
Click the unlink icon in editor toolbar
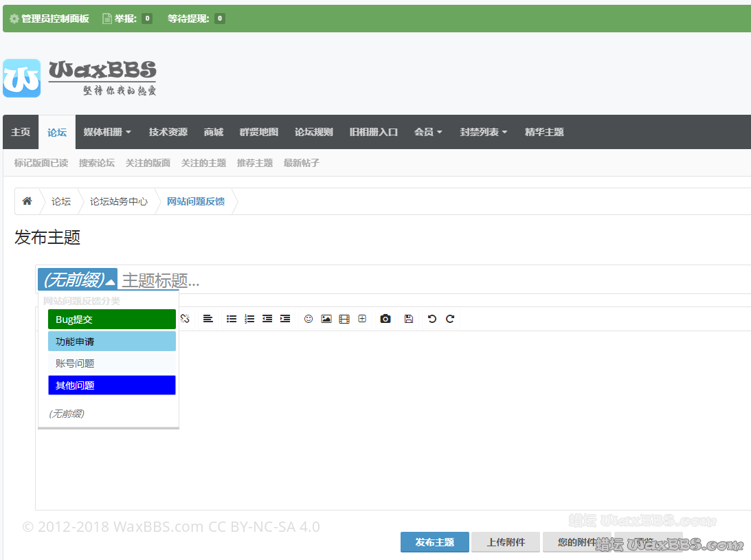[184, 319]
